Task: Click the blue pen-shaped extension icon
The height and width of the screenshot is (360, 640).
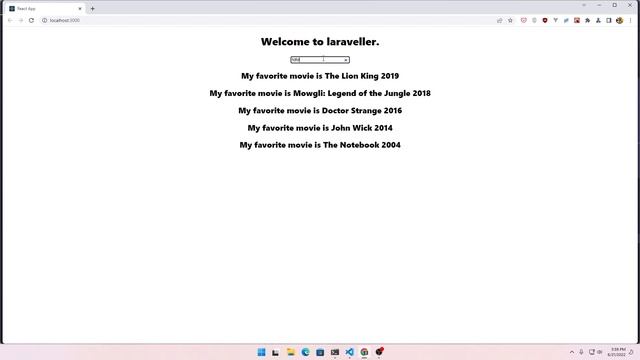Action: click(566, 20)
